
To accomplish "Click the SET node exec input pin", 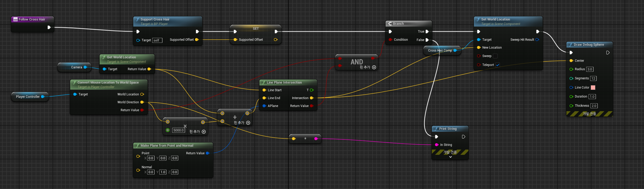I will (x=235, y=32).
